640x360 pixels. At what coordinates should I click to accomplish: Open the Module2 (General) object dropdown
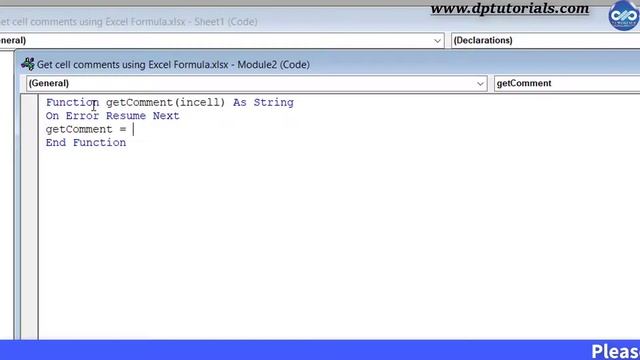tap(257, 83)
